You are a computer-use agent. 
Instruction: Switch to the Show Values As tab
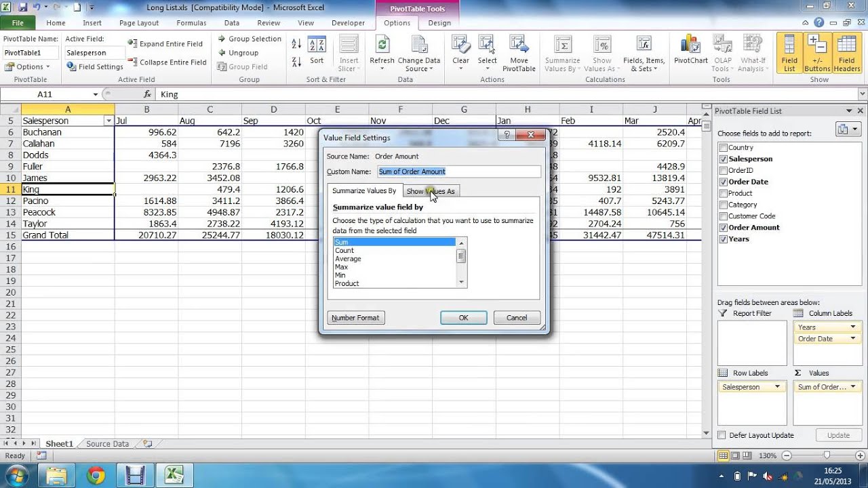pyautogui.click(x=431, y=191)
